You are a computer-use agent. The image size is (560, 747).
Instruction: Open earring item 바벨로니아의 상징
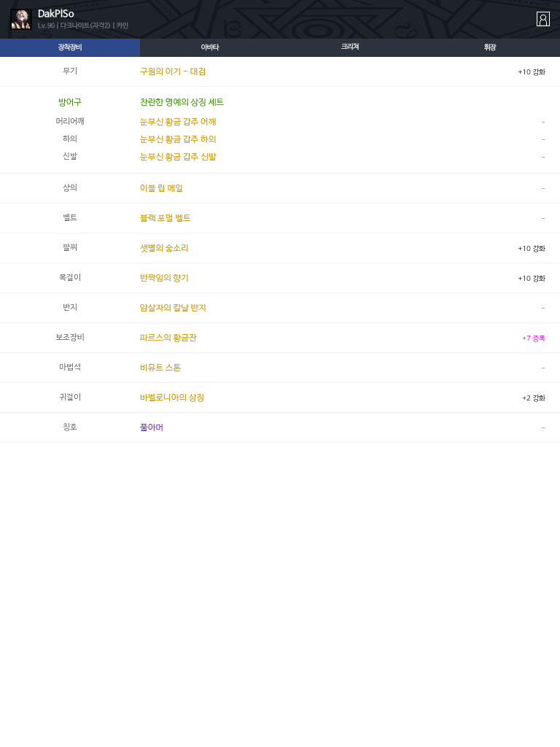(x=172, y=398)
